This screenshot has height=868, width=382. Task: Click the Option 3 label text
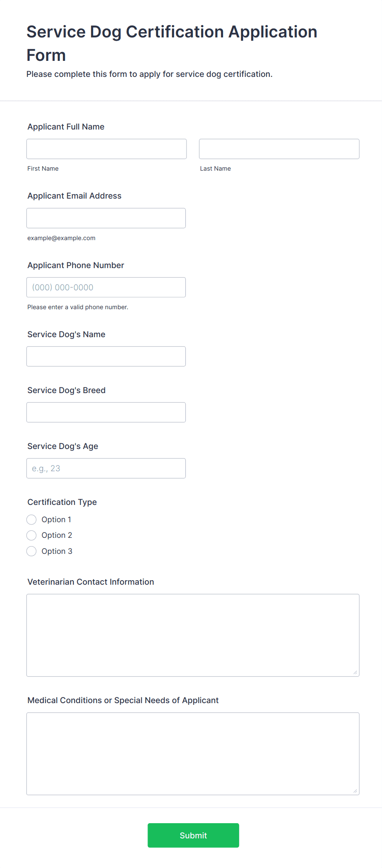[57, 551]
